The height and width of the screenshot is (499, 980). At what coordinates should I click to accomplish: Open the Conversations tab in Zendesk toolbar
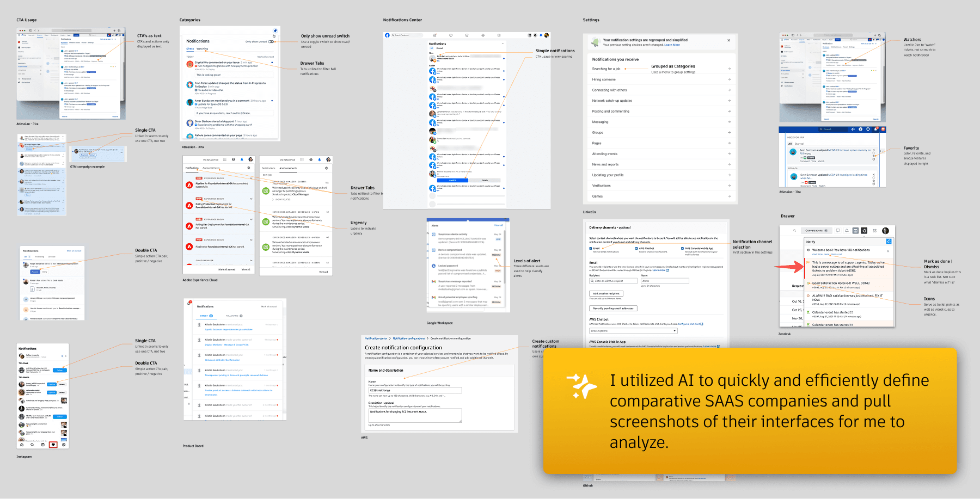click(x=816, y=231)
